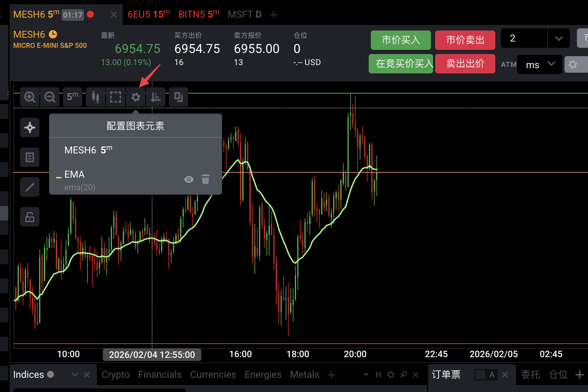Delete the EMA indicator
Image resolution: width=588 pixels, height=392 pixels.
[x=205, y=179]
